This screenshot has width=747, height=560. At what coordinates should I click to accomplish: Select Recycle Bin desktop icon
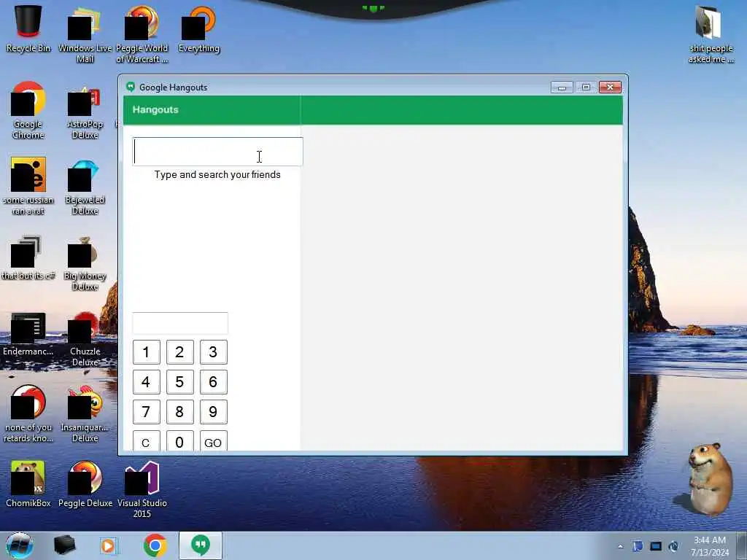point(28,28)
